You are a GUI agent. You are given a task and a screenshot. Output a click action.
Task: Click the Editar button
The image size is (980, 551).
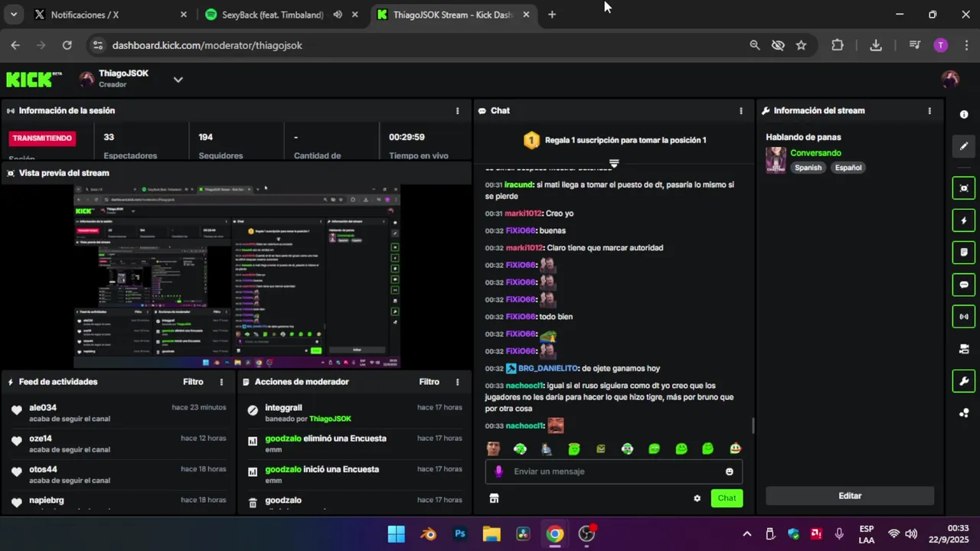click(850, 496)
